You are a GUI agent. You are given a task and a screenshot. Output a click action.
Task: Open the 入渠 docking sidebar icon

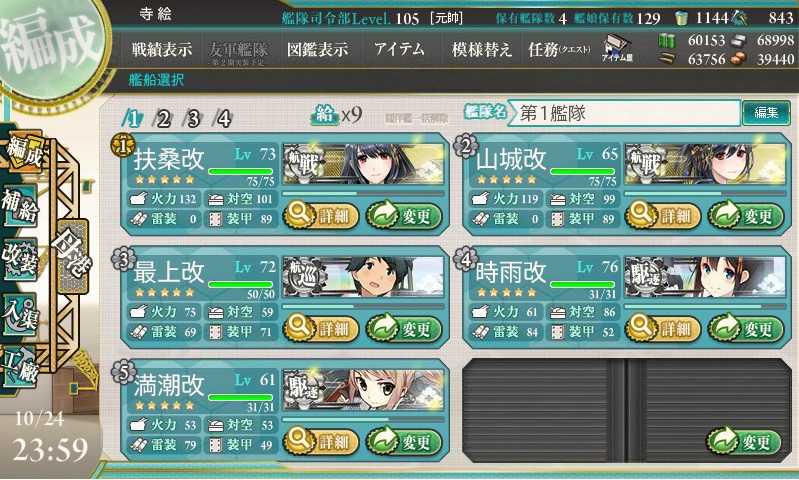click(20, 313)
